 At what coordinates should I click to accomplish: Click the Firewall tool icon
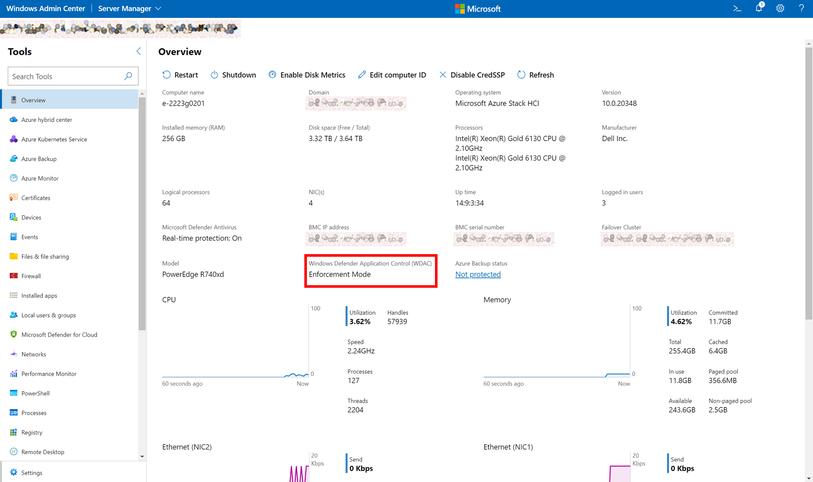[x=13, y=276]
